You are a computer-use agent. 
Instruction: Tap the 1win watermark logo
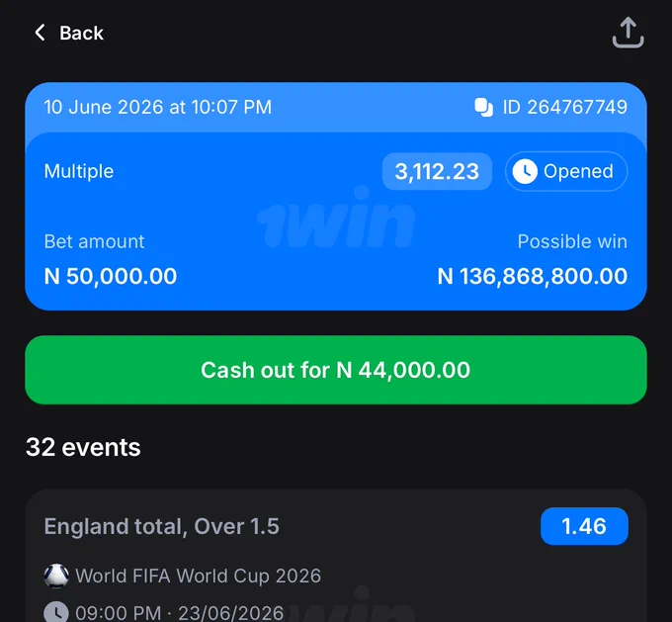point(336,218)
